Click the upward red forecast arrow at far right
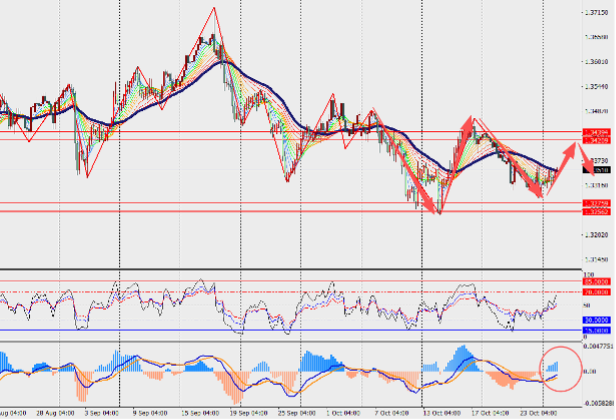Image resolution: width=616 pixels, height=420 pixels. point(564,160)
